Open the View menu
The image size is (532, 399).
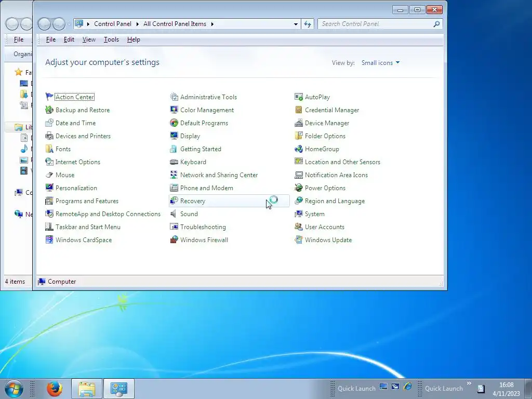click(x=89, y=39)
